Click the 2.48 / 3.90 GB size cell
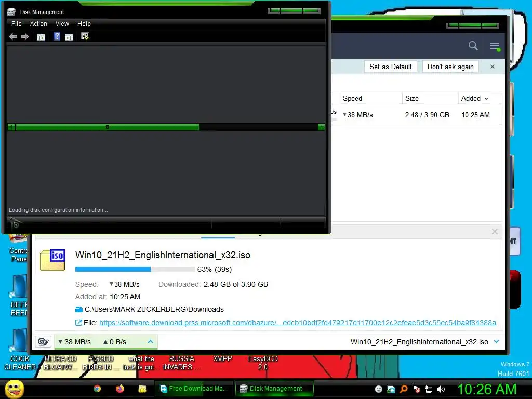Image resolution: width=532 pixels, height=399 pixels. 427,115
